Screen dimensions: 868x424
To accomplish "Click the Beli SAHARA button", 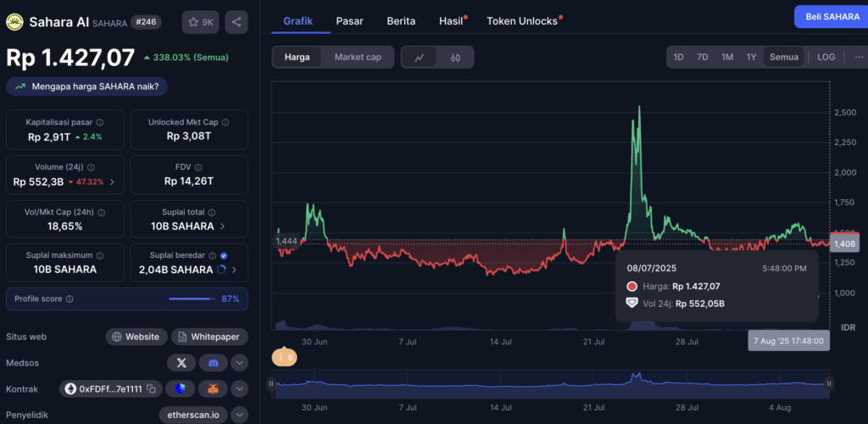I will click(831, 17).
